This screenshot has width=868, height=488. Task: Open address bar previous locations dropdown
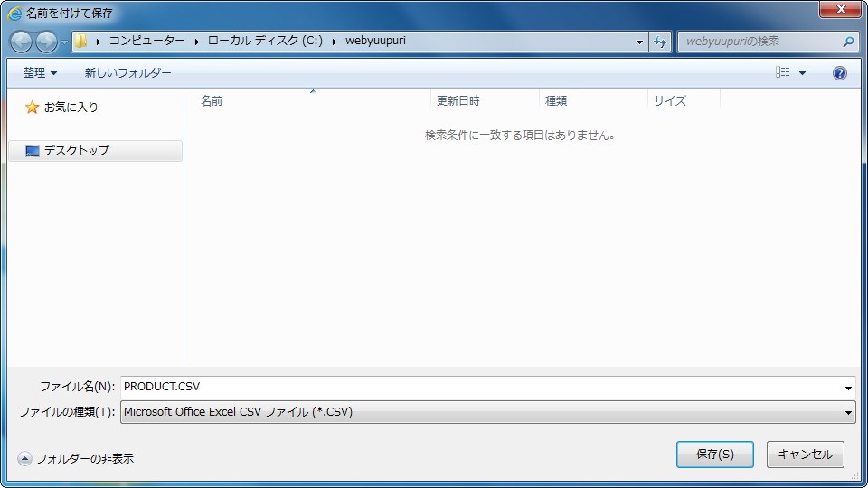pyautogui.click(x=639, y=42)
